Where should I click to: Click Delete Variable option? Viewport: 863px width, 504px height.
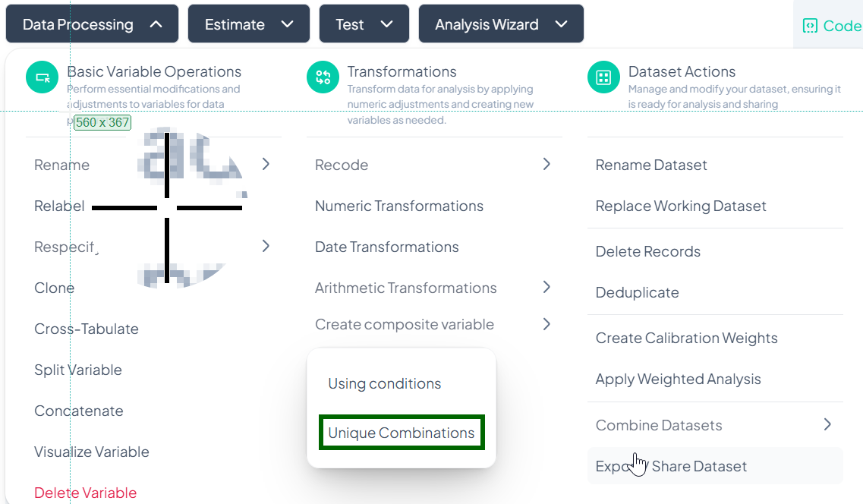85,493
